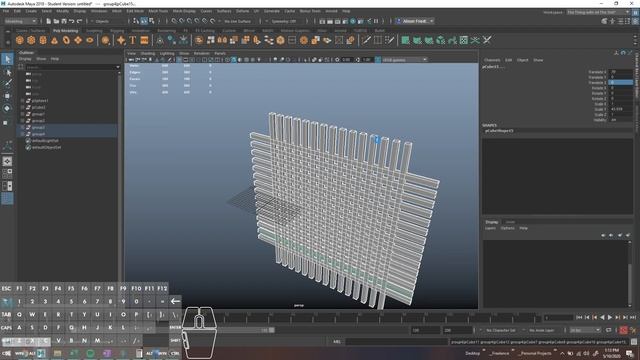The height and width of the screenshot is (360, 640).
Task: Click the Save Scene icon on status line
Action: (x=64, y=21)
